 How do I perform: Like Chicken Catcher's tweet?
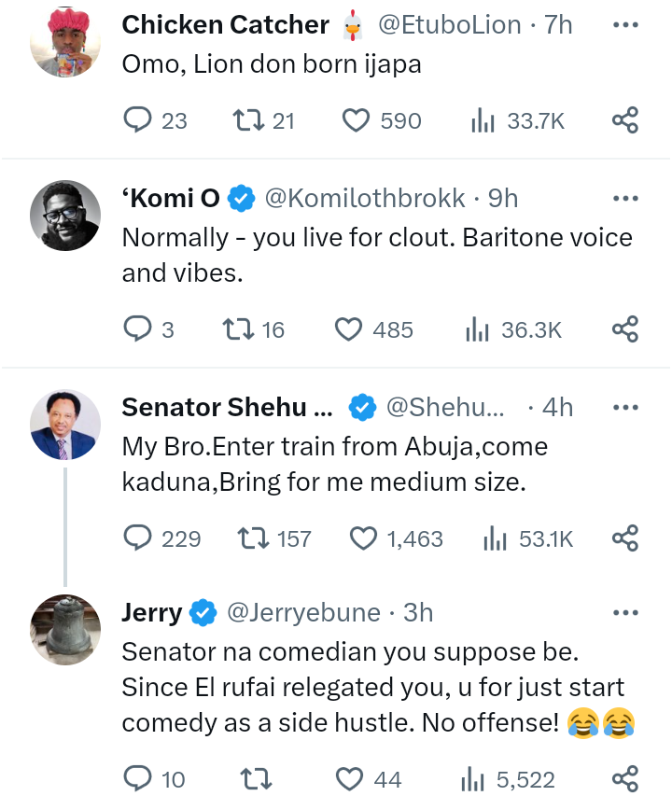point(356,120)
